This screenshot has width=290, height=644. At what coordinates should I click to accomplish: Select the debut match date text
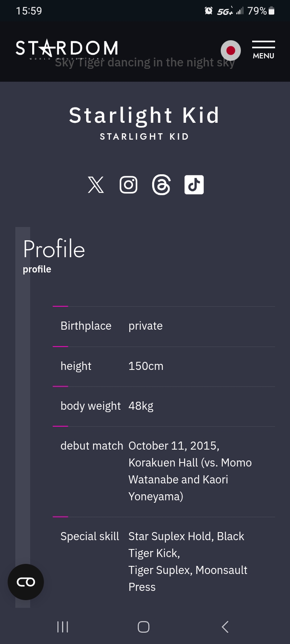(x=174, y=446)
